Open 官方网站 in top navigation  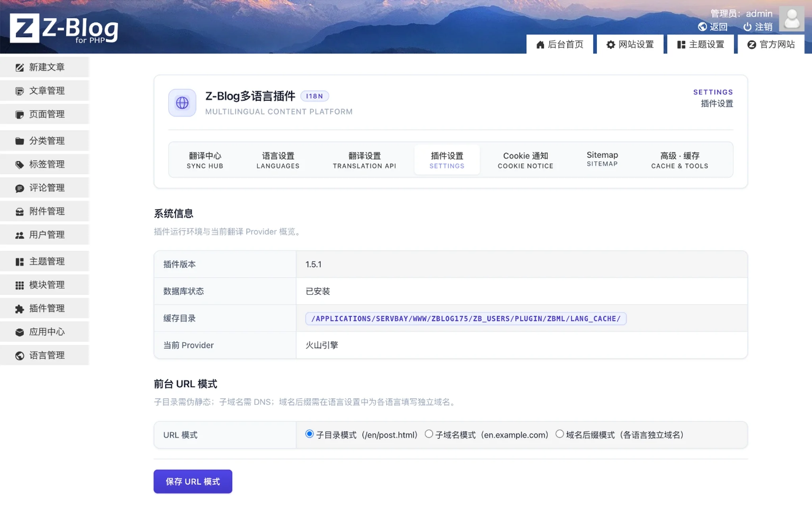click(x=771, y=44)
